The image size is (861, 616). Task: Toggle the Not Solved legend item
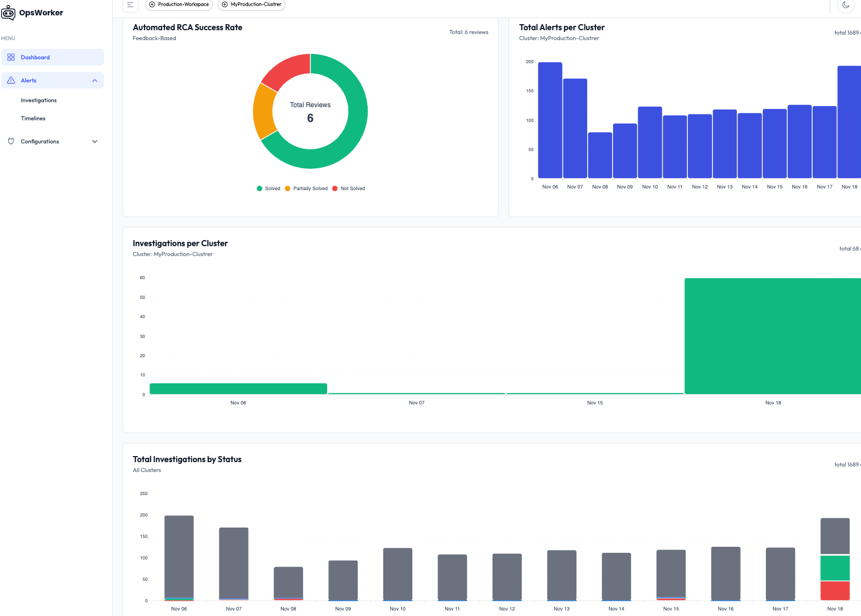click(x=349, y=188)
